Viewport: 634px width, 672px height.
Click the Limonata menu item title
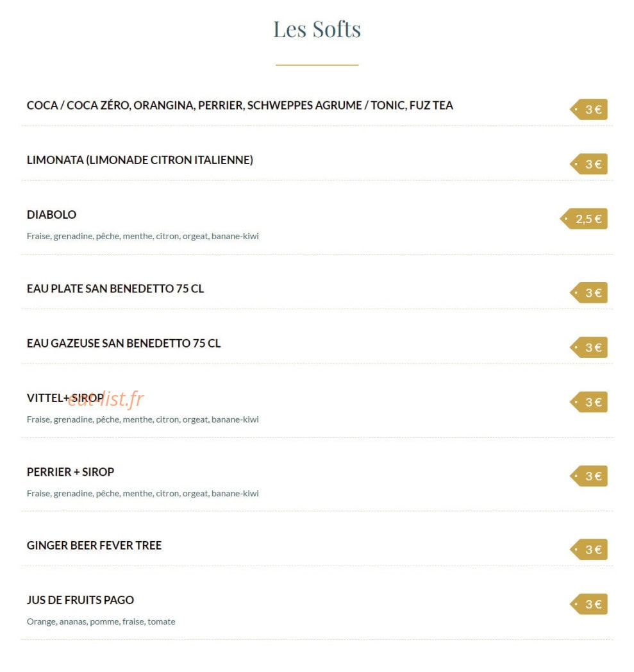[x=140, y=160]
